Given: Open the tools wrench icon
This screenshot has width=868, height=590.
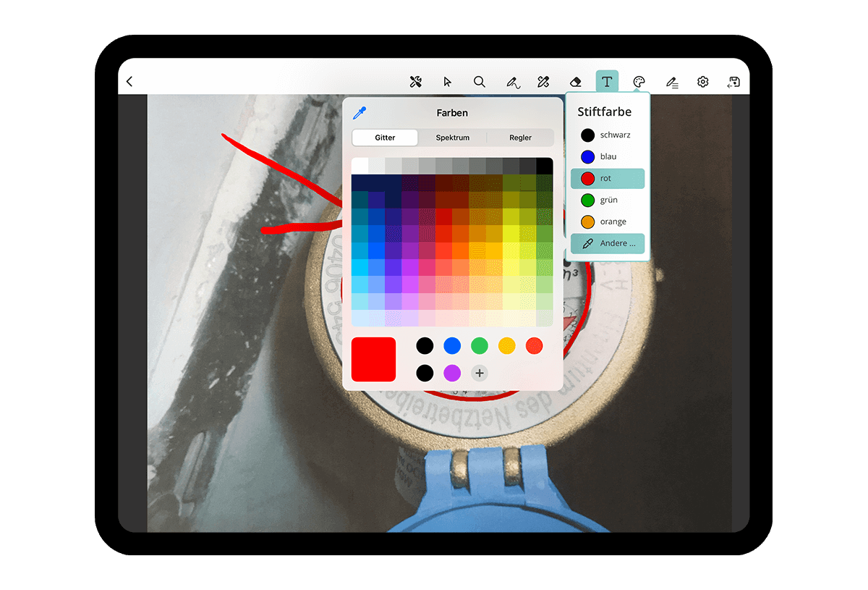Looking at the screenshot, I should point(416,82).
